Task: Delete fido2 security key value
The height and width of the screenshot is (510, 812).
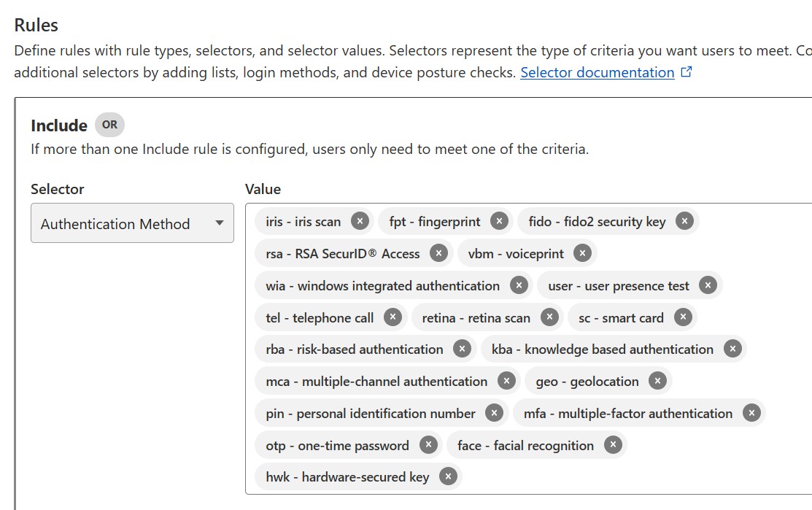Action: (684, 222)
